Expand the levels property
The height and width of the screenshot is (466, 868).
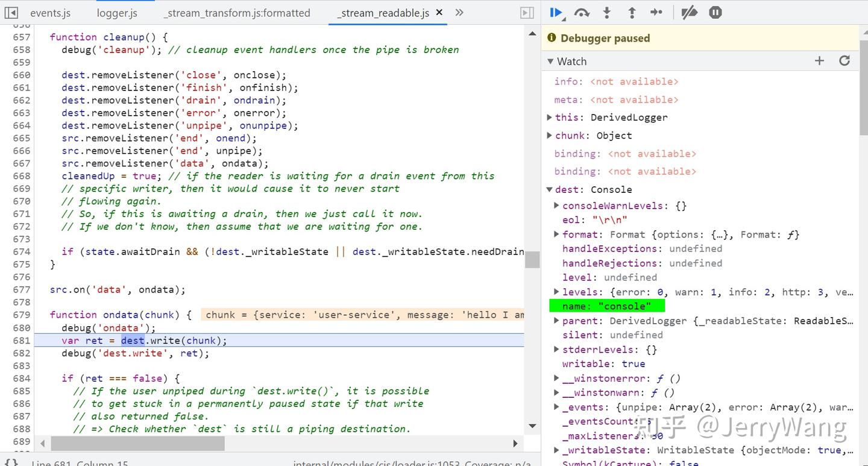point(557,292)
